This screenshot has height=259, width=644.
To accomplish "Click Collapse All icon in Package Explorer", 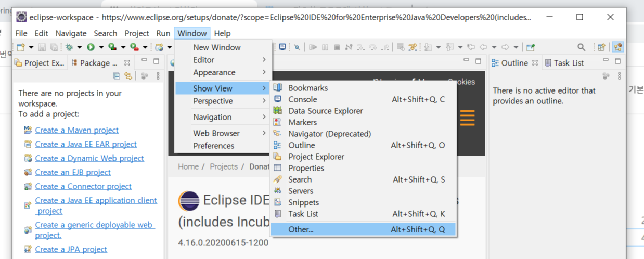I will 116,76.
